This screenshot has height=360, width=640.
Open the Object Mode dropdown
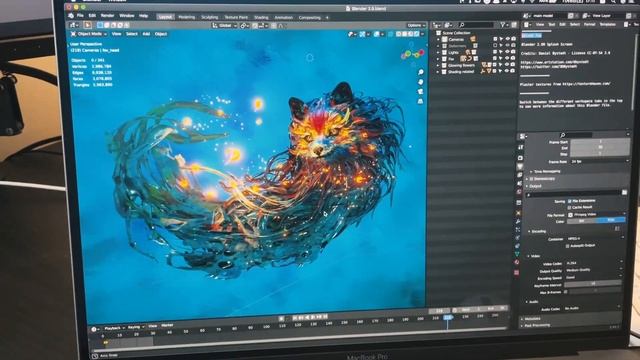point(89,34)
